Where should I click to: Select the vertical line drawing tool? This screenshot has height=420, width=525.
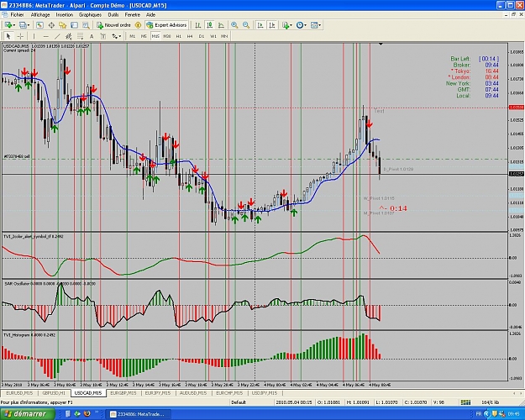(x=34, y=36)
